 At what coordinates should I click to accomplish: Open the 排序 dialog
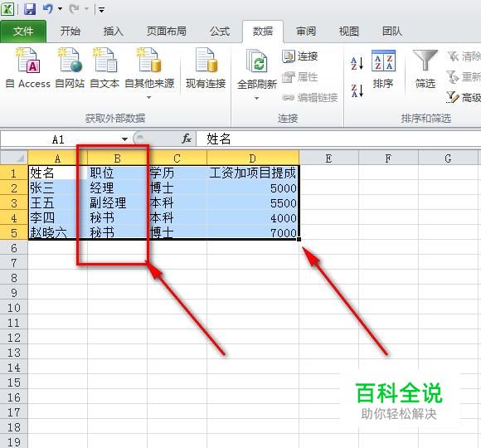click(x=383, y=70)
